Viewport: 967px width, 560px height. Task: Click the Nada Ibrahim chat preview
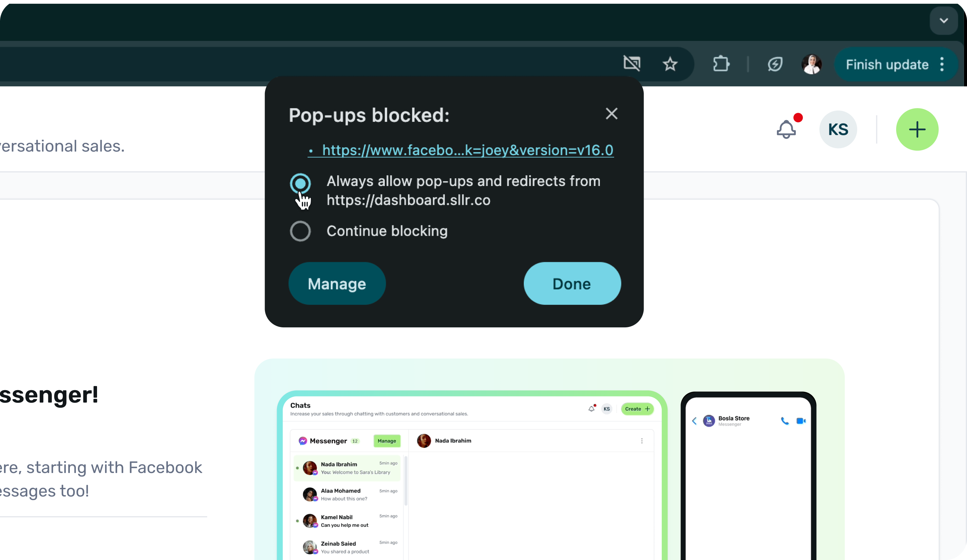[x=347, y=468]
